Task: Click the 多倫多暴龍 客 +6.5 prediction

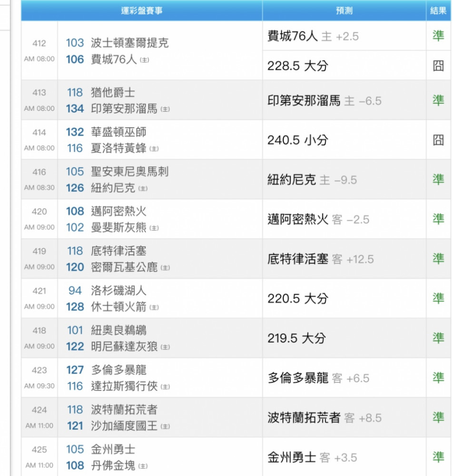Action: tap(318, 378)
